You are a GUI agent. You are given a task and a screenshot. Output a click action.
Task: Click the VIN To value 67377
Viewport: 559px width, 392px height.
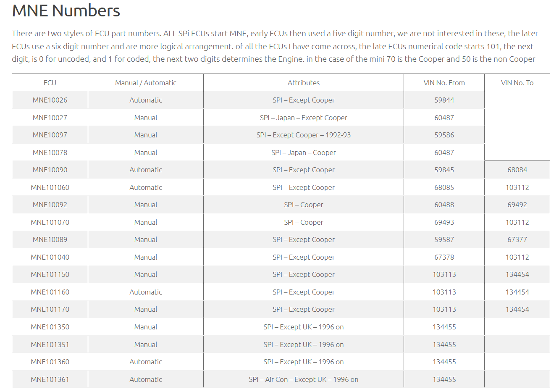coord(517,239)
